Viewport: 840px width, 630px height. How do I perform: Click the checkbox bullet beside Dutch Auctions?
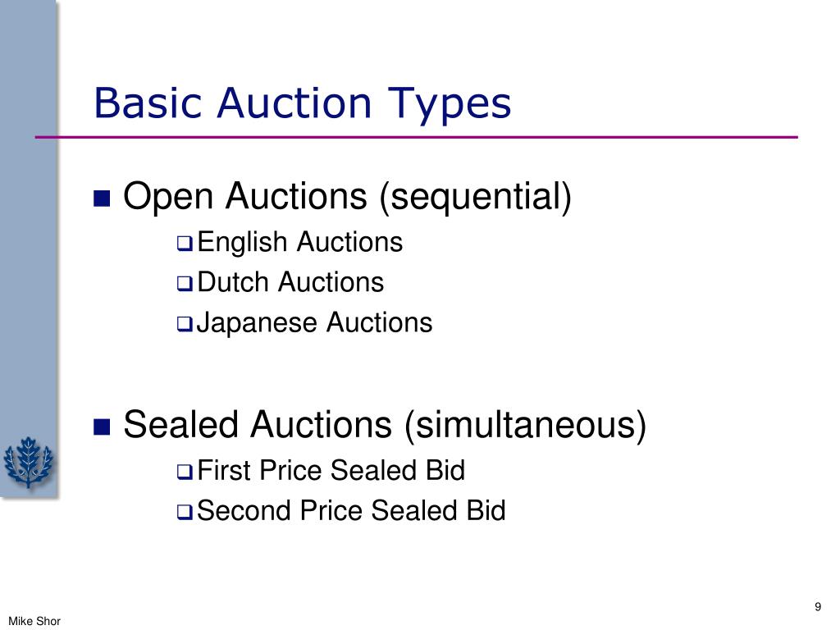pos(185,284)
